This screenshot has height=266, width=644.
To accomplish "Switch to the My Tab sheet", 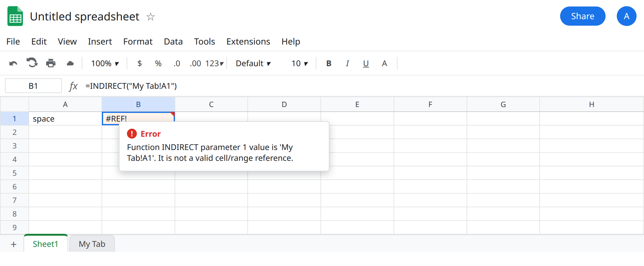I will (x=92, y=244).
